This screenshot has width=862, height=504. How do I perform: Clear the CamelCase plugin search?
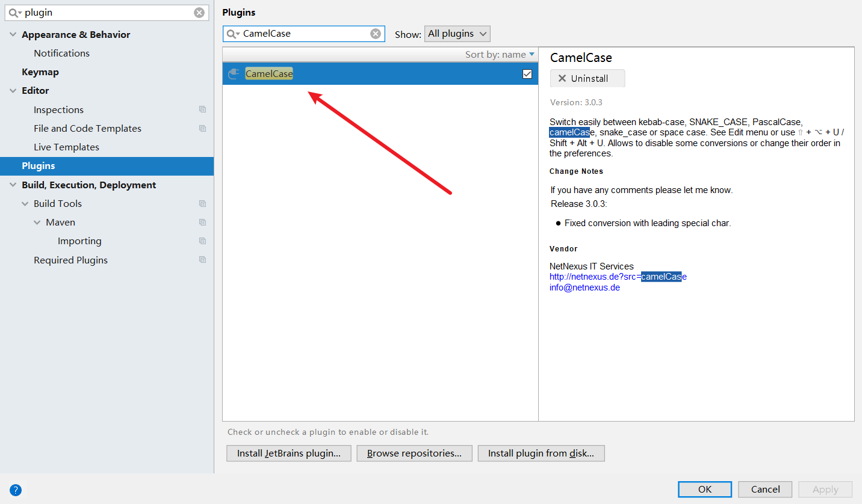click(376, 34)
